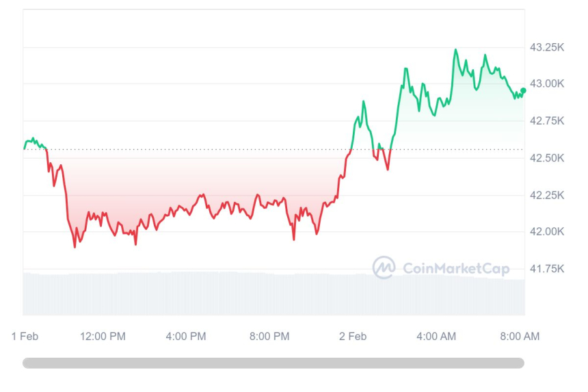Click the green endpoint dot on the price line
This screenshot has width=588, height=392.
click(x=523, y=90)
